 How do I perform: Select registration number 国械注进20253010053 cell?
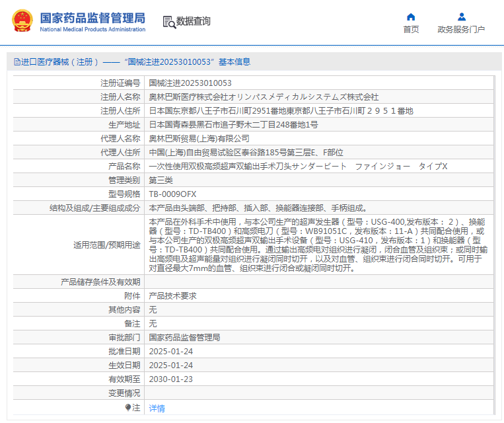[x=319, y=83]
